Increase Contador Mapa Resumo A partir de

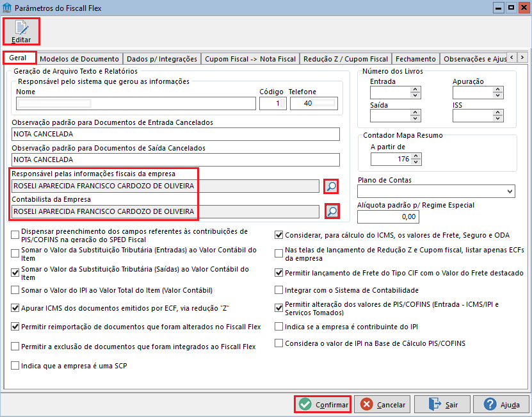tap(416, 156)
